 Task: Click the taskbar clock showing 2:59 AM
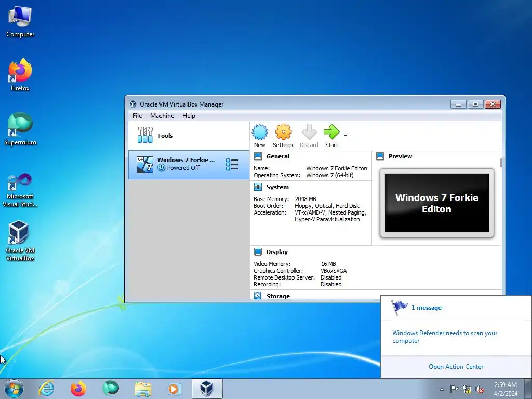[506, 389]
